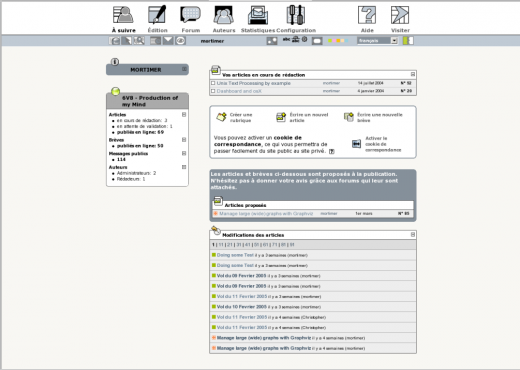Open the Configuration tools section

pos(296,19)
